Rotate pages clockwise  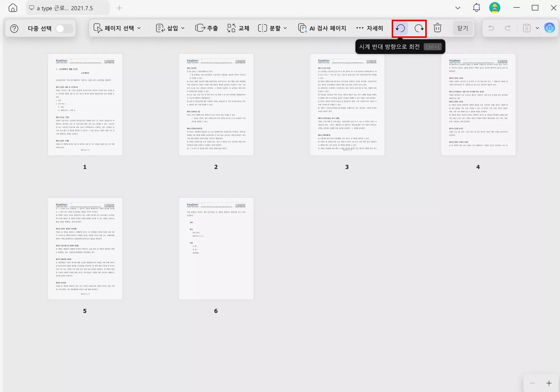click(418, 28)
